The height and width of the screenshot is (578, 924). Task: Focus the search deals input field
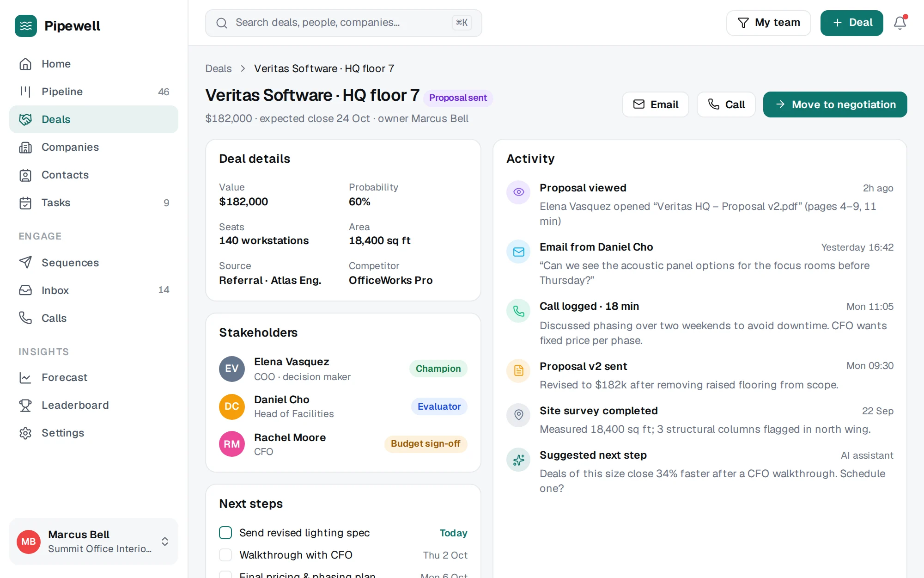(343, 23)
